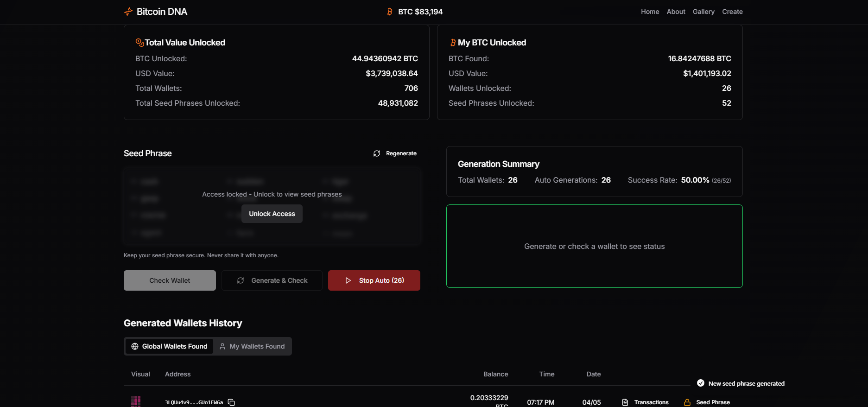Click the Address column header
868x407 pixels.
[177, 374]
